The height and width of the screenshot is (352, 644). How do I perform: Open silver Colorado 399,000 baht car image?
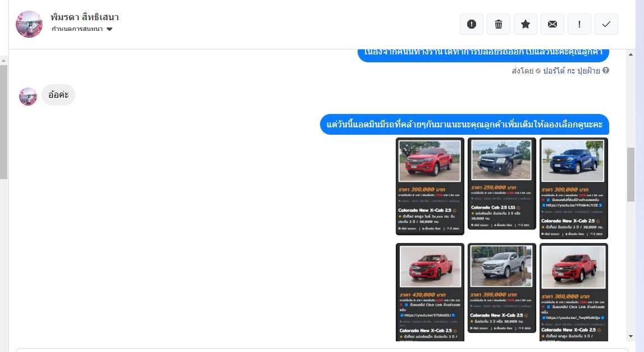[x=501, y=288]
